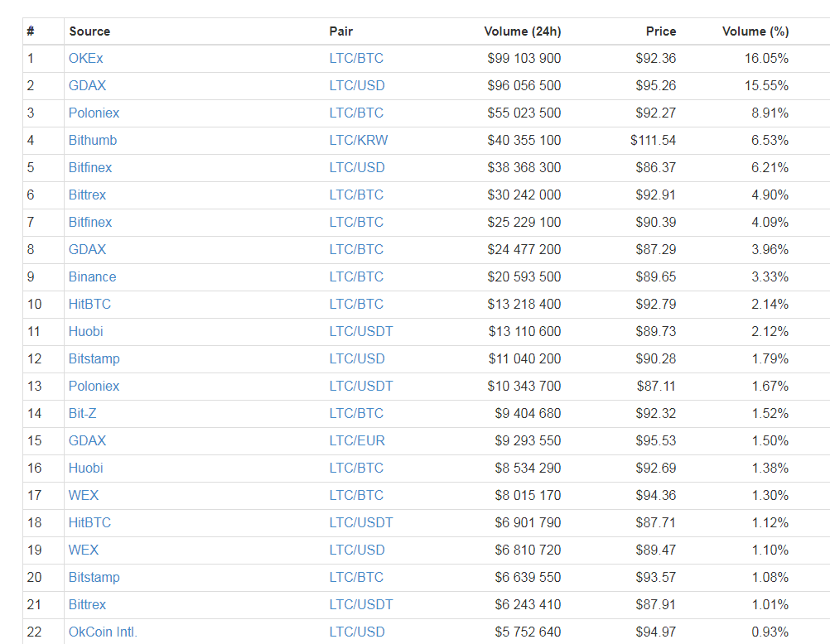The image size is (830, 644).
Task: Open WEX link in row 17
Action: click(84, 495)
